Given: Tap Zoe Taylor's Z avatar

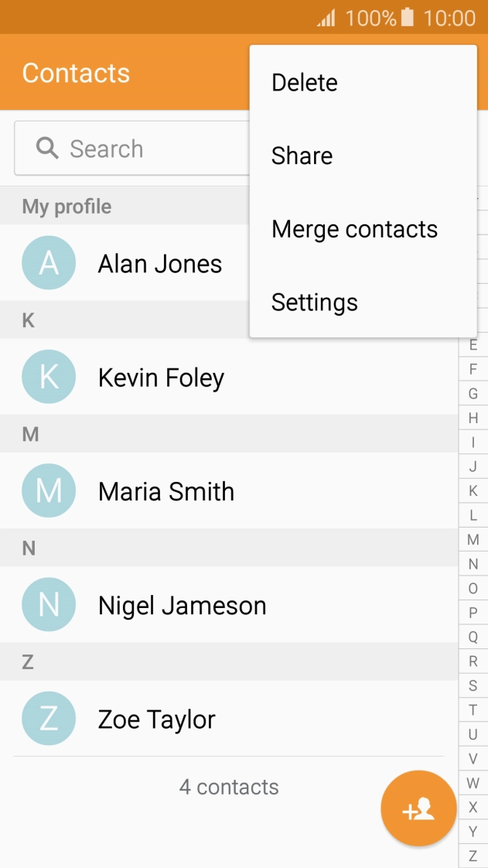Looking at the screenshot, I should (49, 719).
